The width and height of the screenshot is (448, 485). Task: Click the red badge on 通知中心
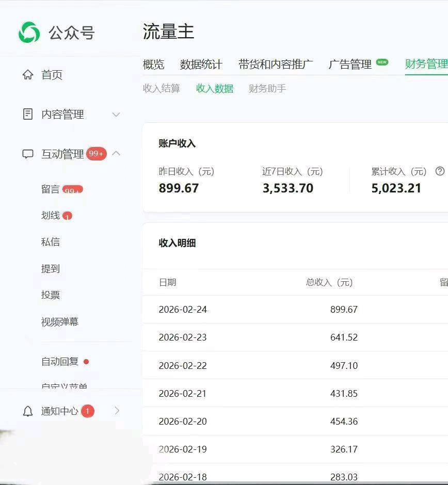pos(88,411)
